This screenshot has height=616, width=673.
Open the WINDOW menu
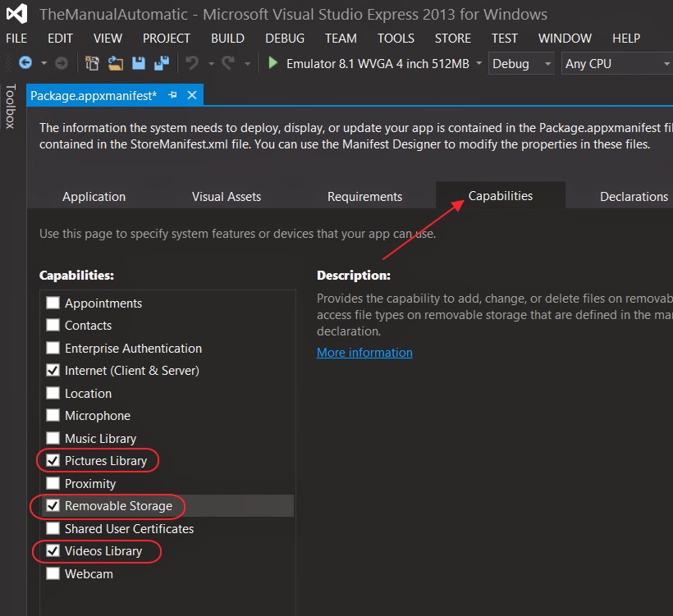(565, 39)
